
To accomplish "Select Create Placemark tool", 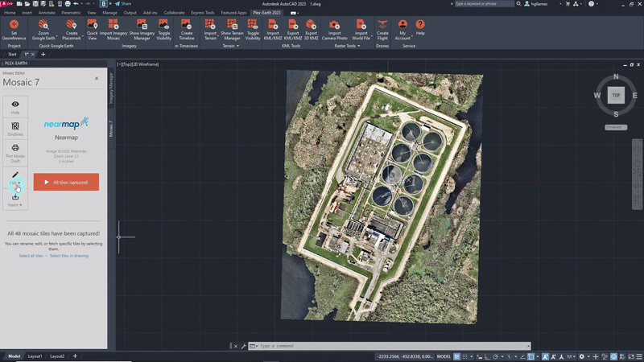I will [72, 30].
